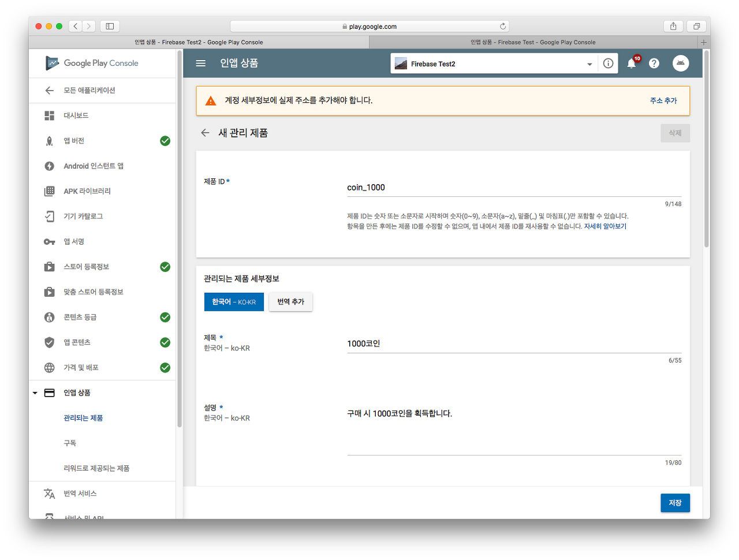Go to 모든 애플리케이션
The height and width of the screenshot is (560, 739).
click(89, 91)
